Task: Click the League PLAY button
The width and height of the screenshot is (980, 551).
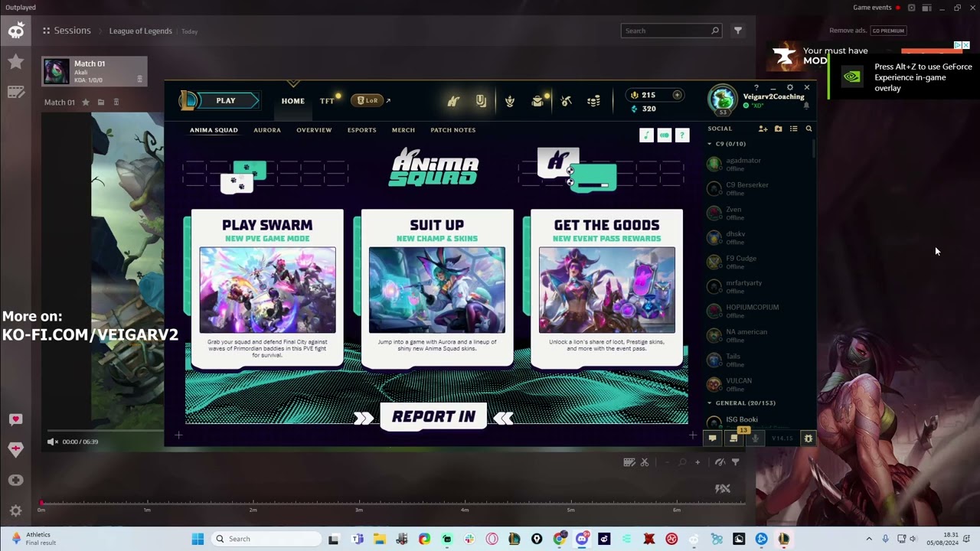Action: [x=226, y=100]
